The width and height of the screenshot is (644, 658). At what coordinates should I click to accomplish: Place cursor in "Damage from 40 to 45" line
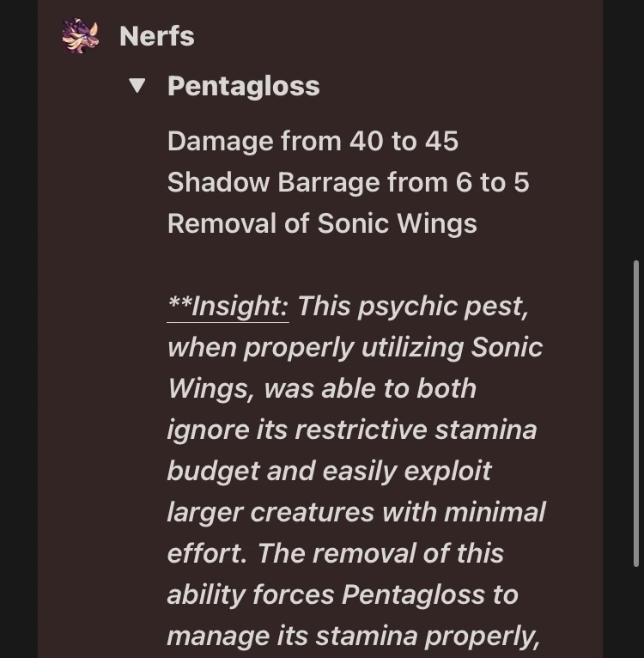click(x=313, y=141)
